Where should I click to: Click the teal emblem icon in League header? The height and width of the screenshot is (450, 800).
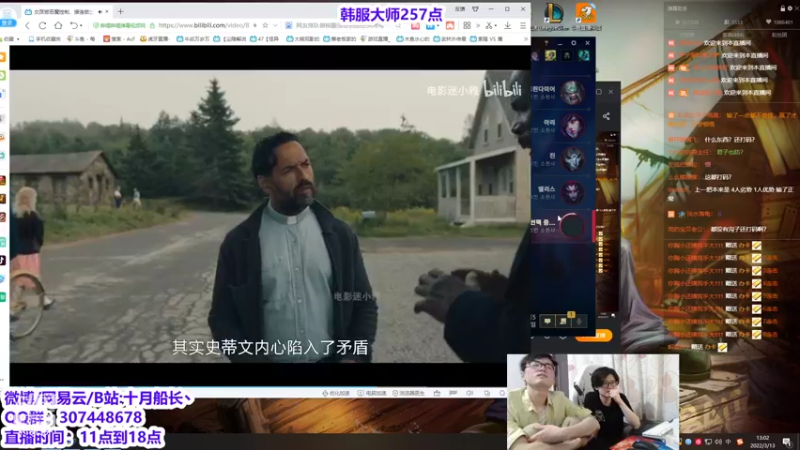tap(584, 56)
